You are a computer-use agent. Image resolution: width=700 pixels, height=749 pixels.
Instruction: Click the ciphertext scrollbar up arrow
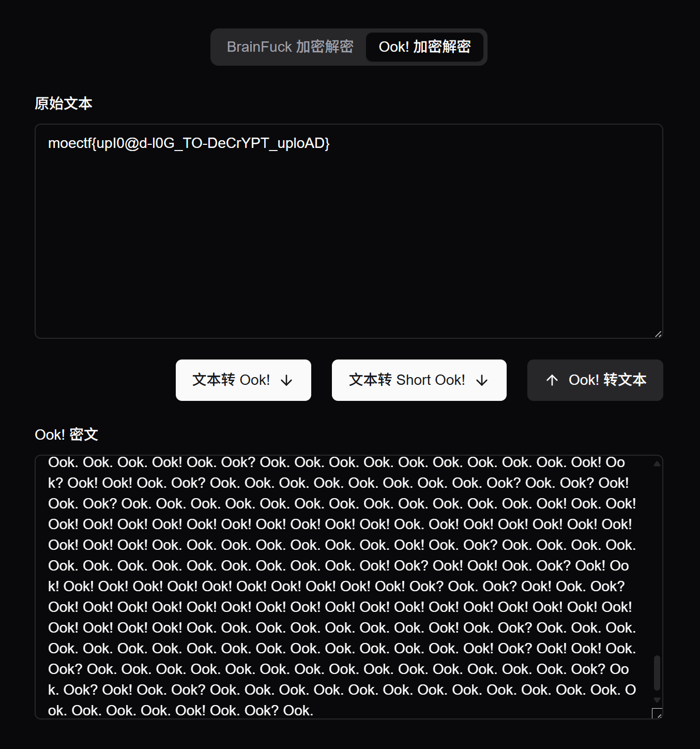click(657, 464)
